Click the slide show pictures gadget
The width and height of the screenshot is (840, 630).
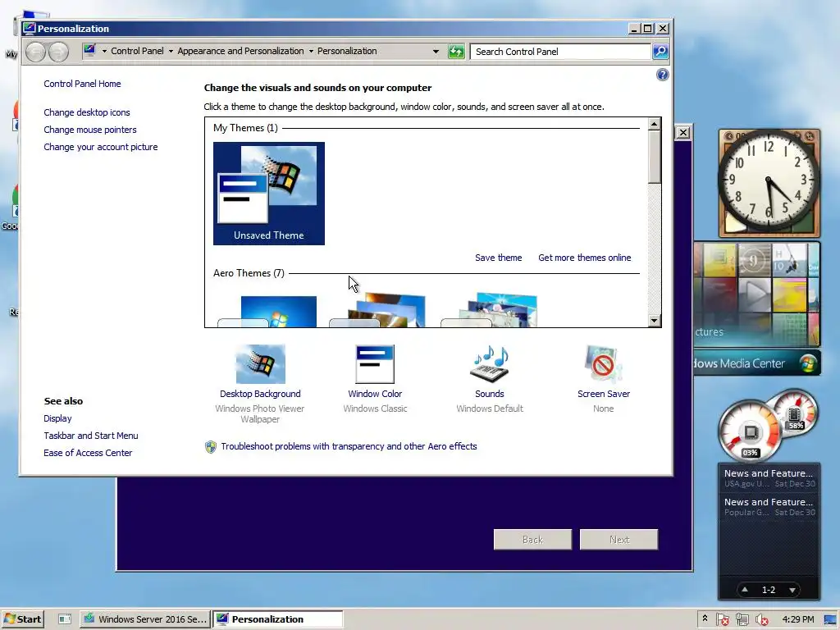pos(756,294)
